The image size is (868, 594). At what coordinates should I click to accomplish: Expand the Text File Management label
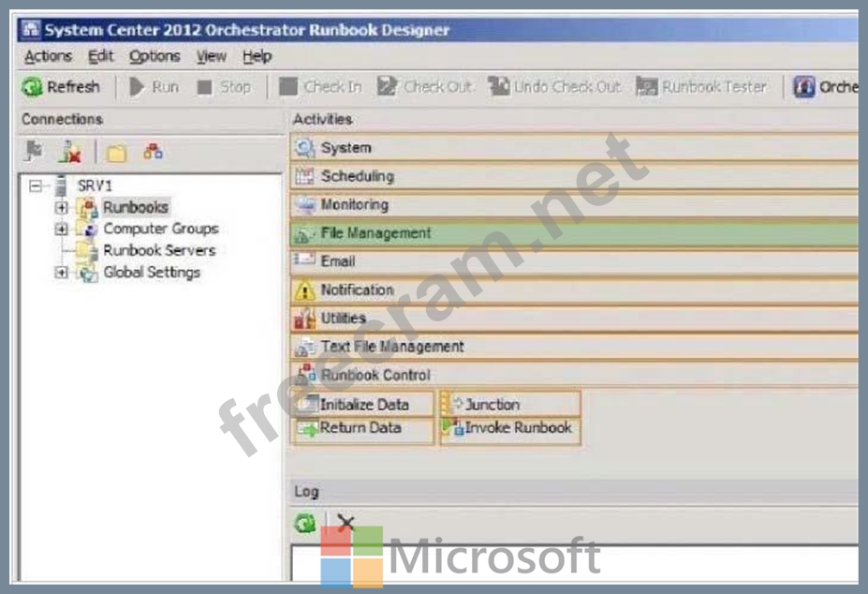point(392,347)
